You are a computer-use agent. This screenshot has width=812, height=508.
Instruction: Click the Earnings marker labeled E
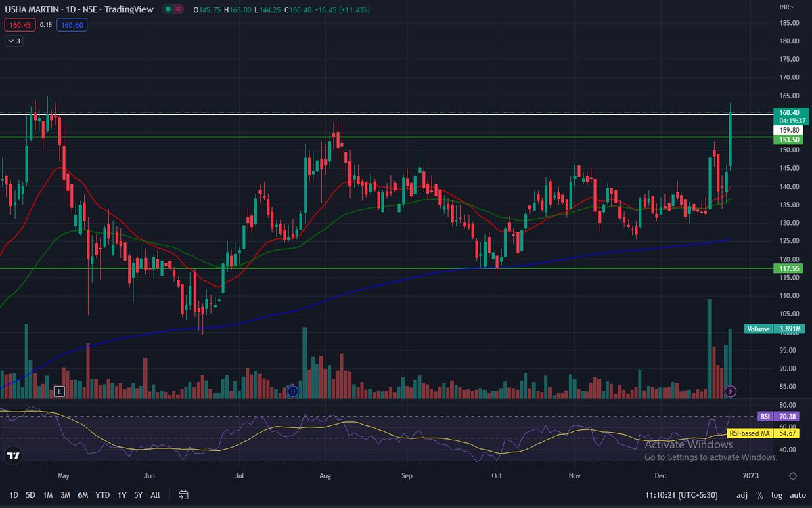point(58,391)
